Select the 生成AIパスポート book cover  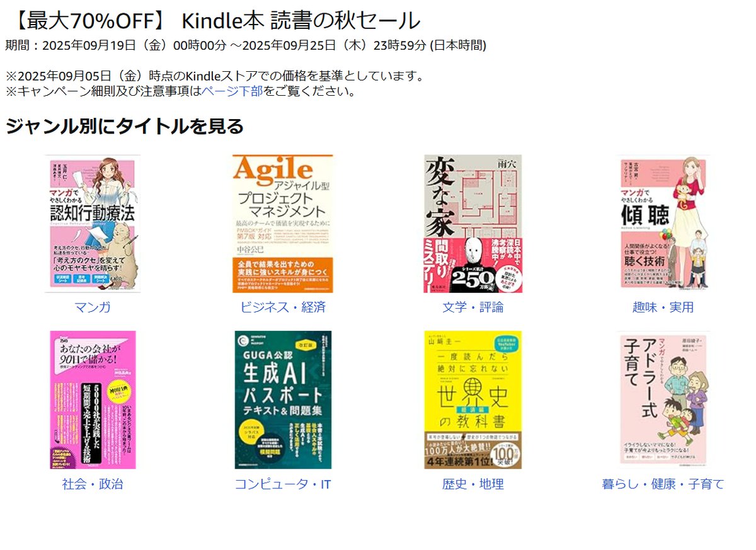(283, 400)
